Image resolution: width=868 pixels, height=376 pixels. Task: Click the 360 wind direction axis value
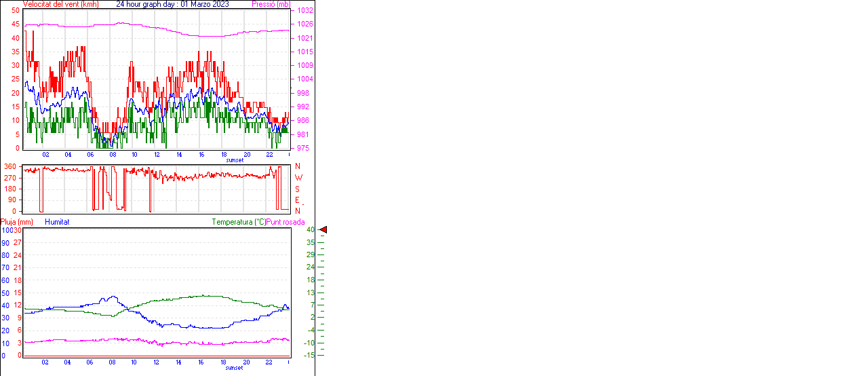10,166
